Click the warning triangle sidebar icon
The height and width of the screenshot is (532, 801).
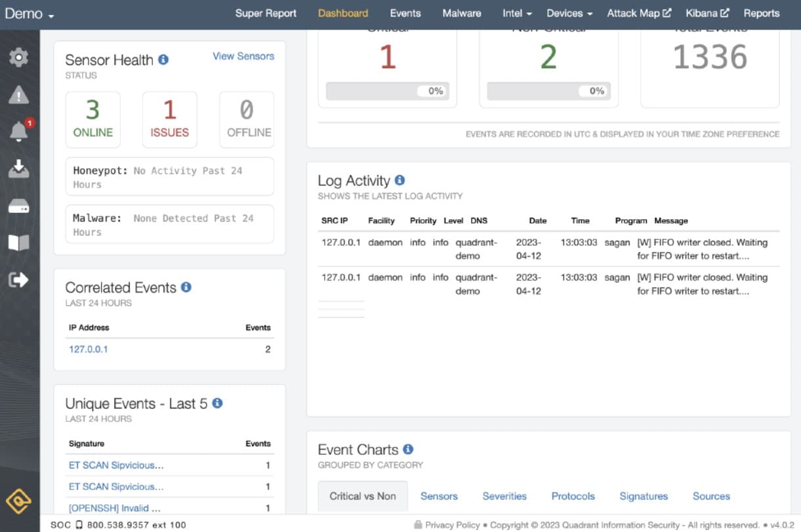click(18, 95)
